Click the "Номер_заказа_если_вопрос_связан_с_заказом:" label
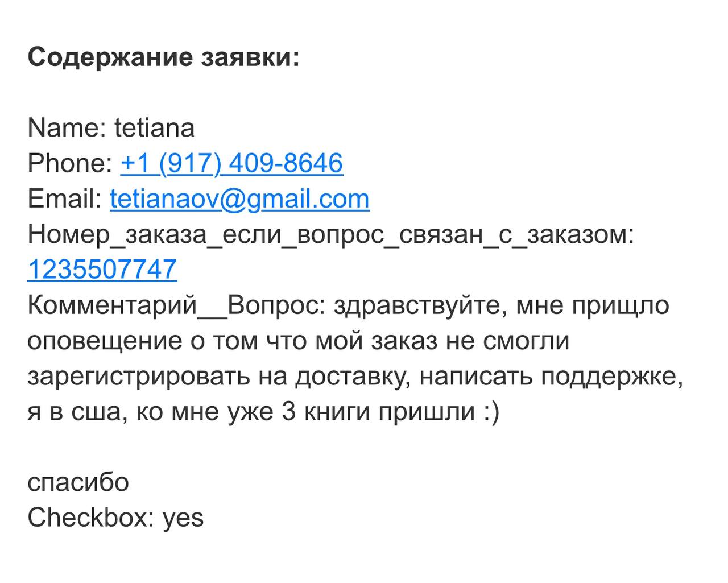Viewport: 728px width, 583px height. click(x=330, y=234)
